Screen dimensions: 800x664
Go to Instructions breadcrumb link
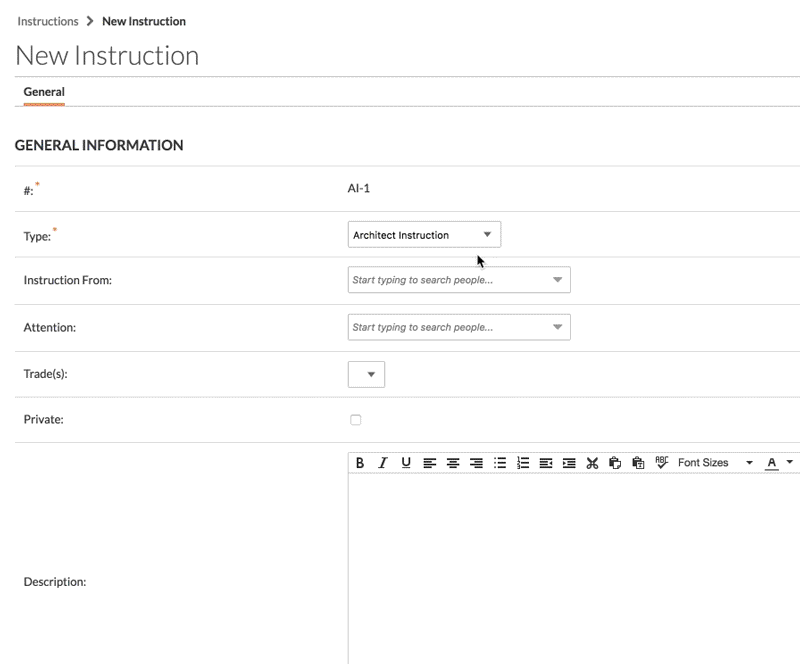[48, 21]
